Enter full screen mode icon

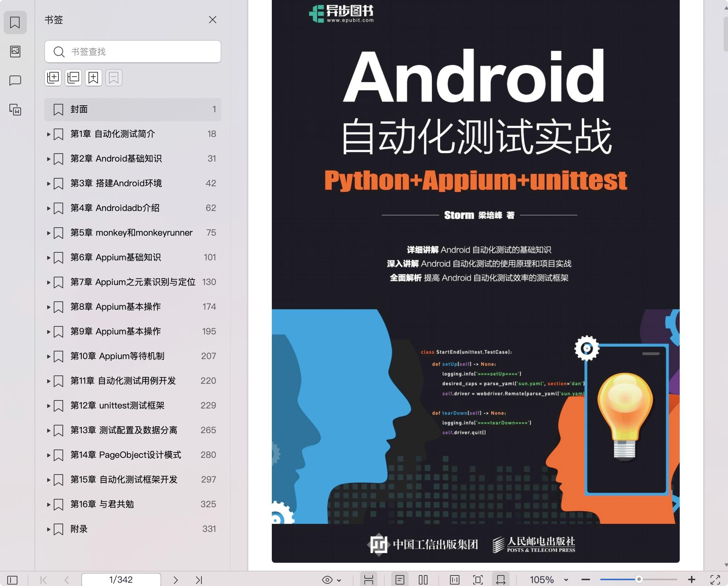click(715, 580)
